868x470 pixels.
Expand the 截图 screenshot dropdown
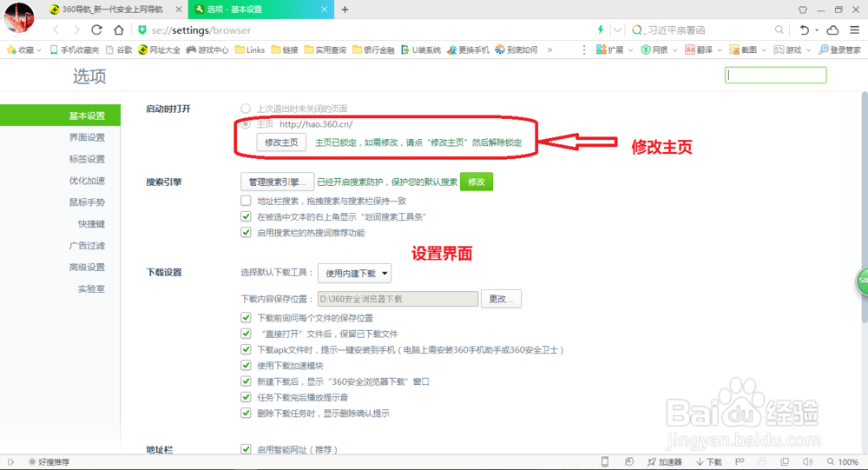tap(763, 50)
